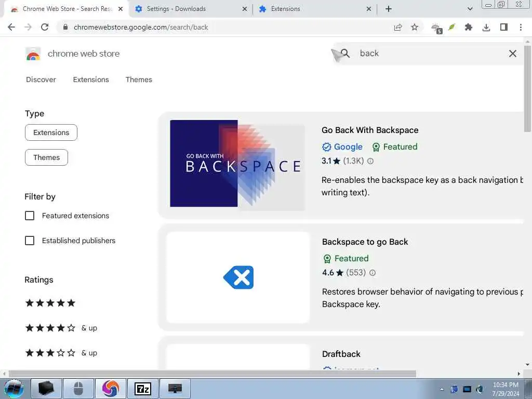This screenshot has height=399, width=532.
Task: Close the Extensions browser tab
Action: [369, 9]
